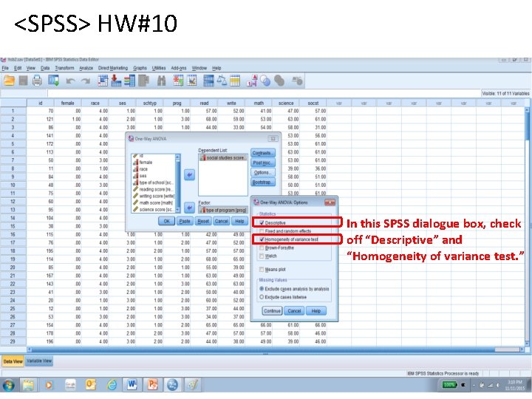Switch to the Variable View tab
Viewport: 532px width, 399px height.
pyautogui.click(x=39, y=361)
